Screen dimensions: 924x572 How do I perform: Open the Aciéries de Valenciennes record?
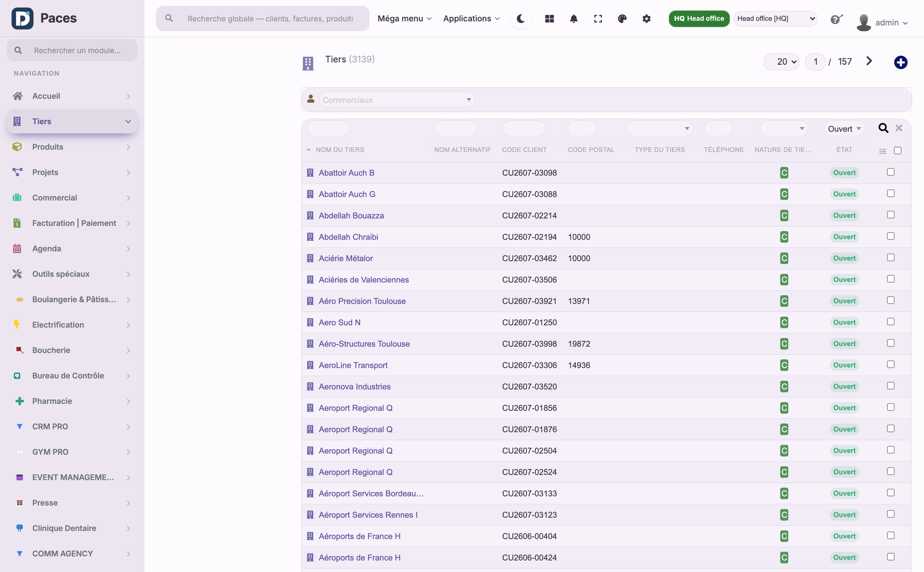tap(364, 280)
